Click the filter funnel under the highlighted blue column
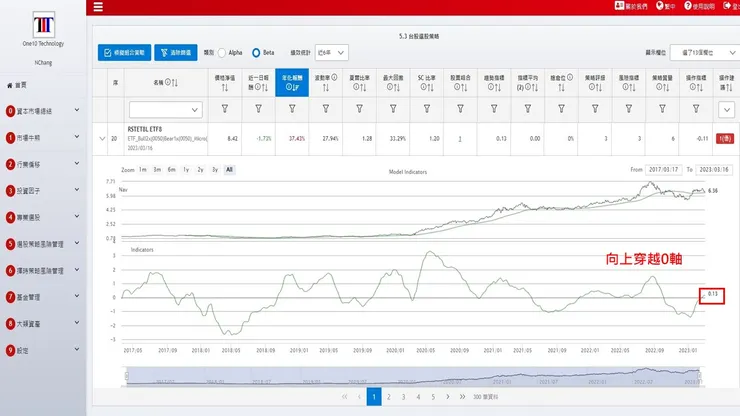The image size is (740, 416). (x=292, y=109)
